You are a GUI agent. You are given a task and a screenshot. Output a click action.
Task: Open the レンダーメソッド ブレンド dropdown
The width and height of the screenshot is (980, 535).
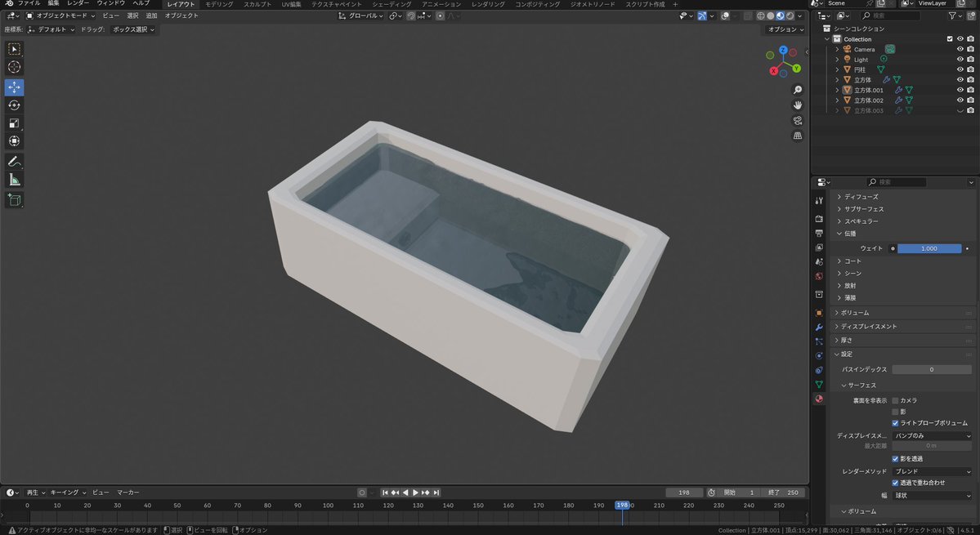(932, 471)
